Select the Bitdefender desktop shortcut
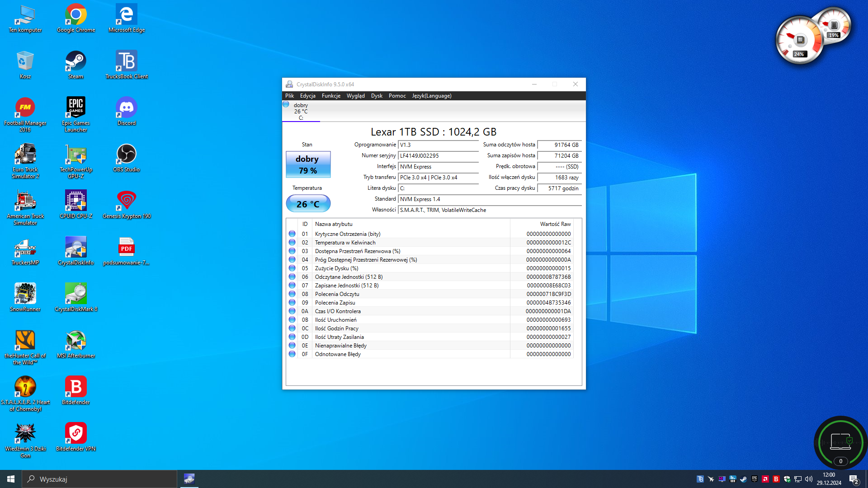868x488 pixels. (76, 391)
